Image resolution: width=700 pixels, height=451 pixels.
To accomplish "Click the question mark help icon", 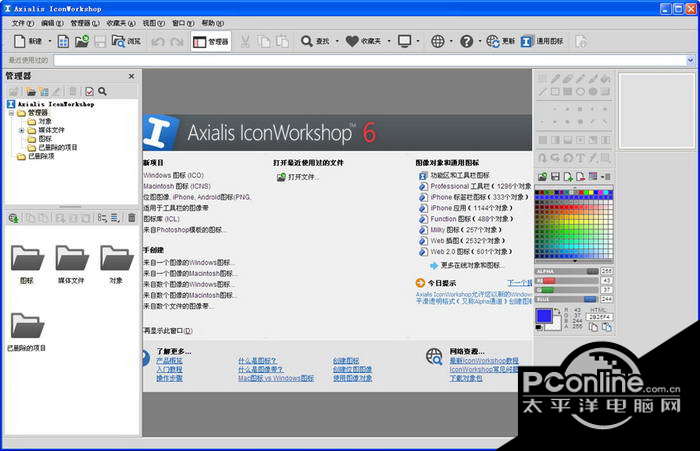I will click(467, 42).
